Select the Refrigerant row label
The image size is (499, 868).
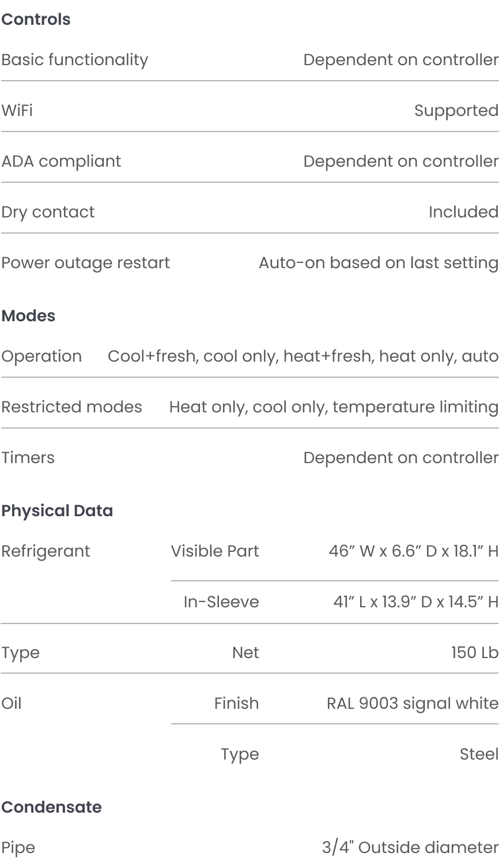point(46,551)
